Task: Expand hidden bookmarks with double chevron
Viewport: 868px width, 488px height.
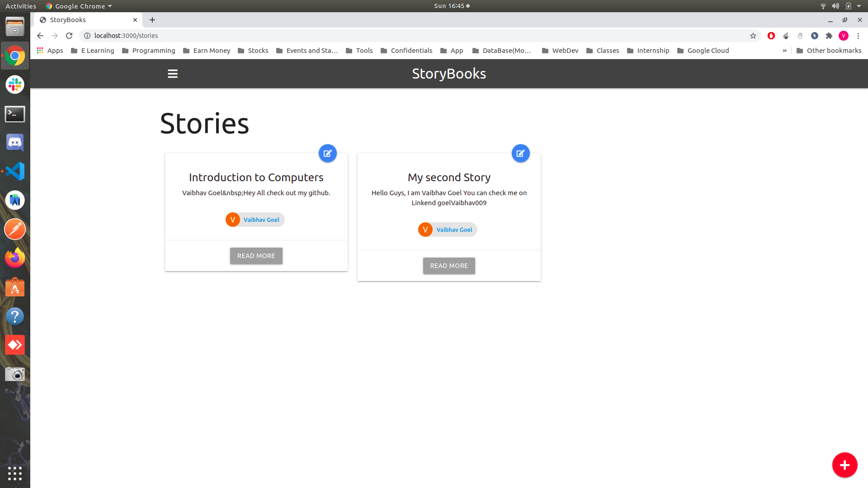Action: tap(784, 51)
